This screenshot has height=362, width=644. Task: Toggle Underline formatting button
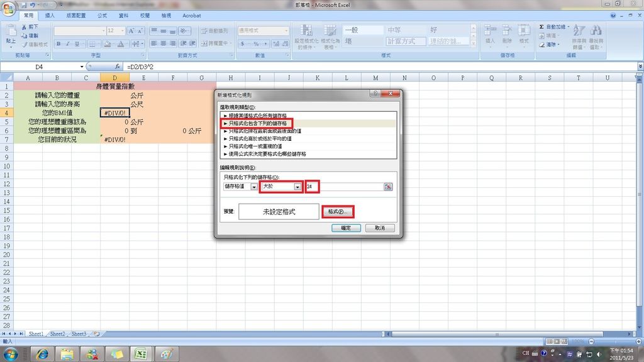[77, 44]
